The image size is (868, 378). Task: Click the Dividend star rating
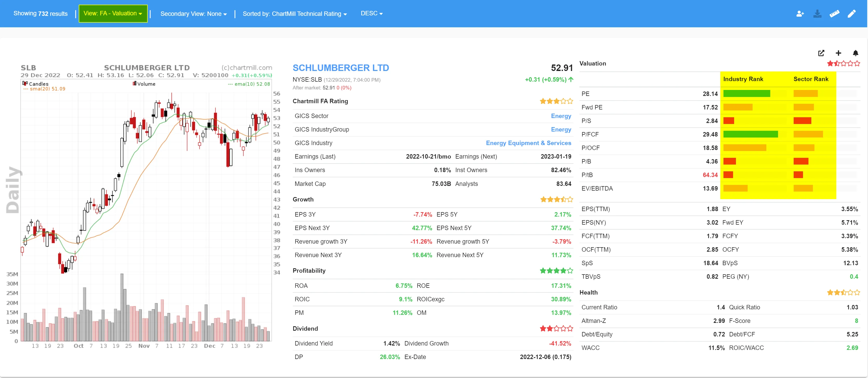tap(556, 329)
